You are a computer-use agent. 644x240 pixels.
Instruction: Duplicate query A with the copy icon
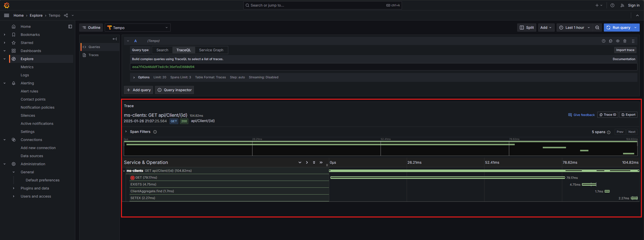[x=611, y=41]
